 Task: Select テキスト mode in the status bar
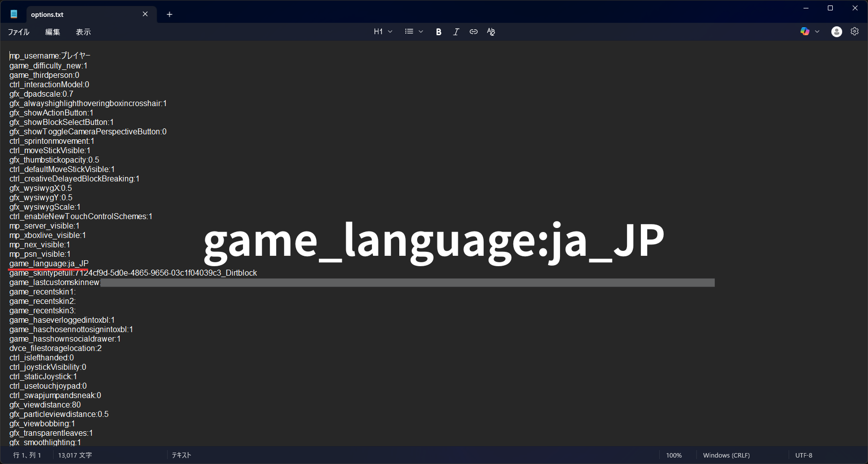pos(181,455)
